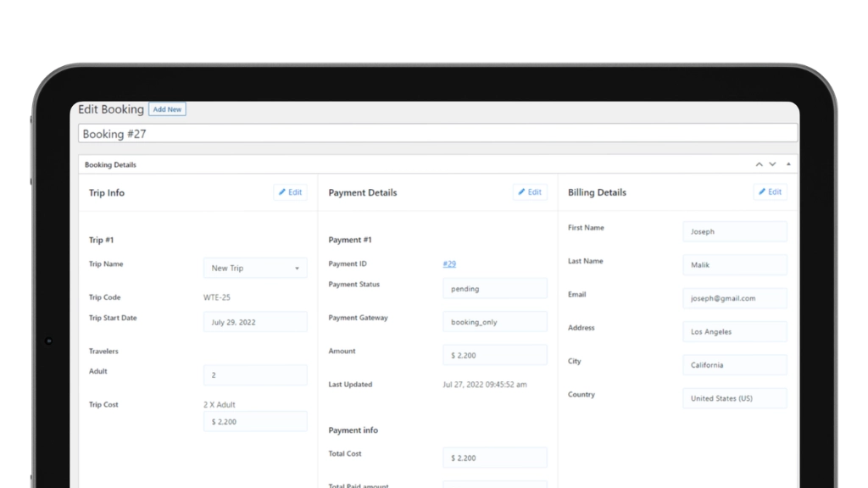
Task: Click the Payment Status field
Action: pyautogui.click(x=494, y=289)
